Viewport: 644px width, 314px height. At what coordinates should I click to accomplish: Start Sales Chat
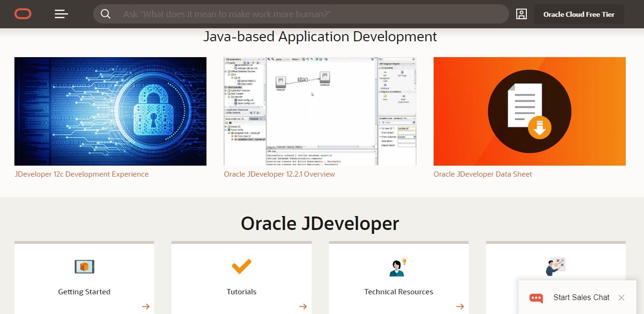click(x=581, y=298)
